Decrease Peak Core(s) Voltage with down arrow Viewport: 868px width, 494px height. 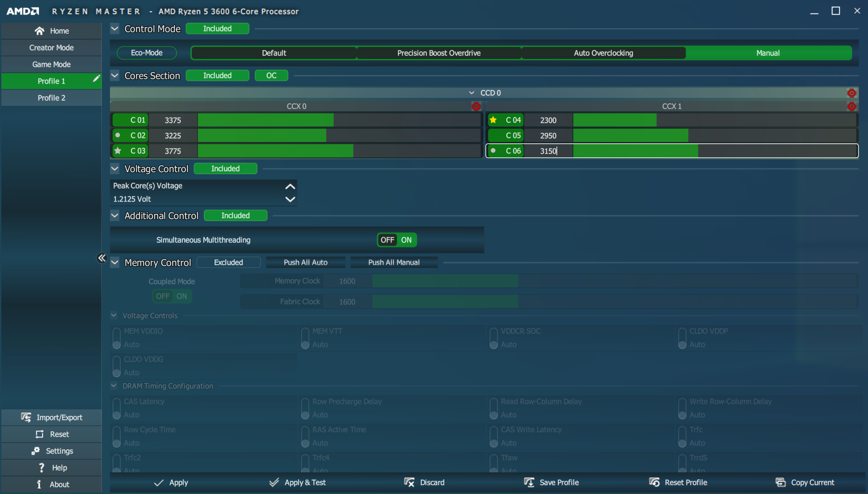pyautogui.click(x=290, y=199)
